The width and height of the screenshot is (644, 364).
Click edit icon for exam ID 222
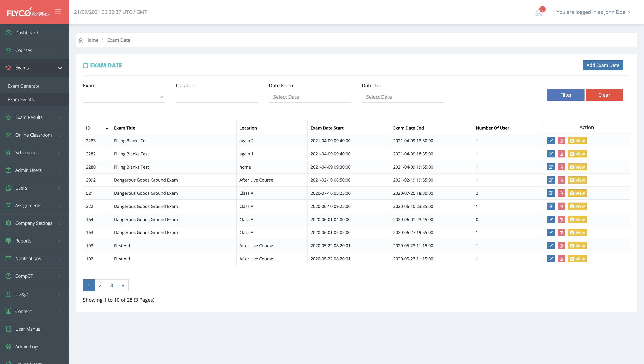[551, 207]
